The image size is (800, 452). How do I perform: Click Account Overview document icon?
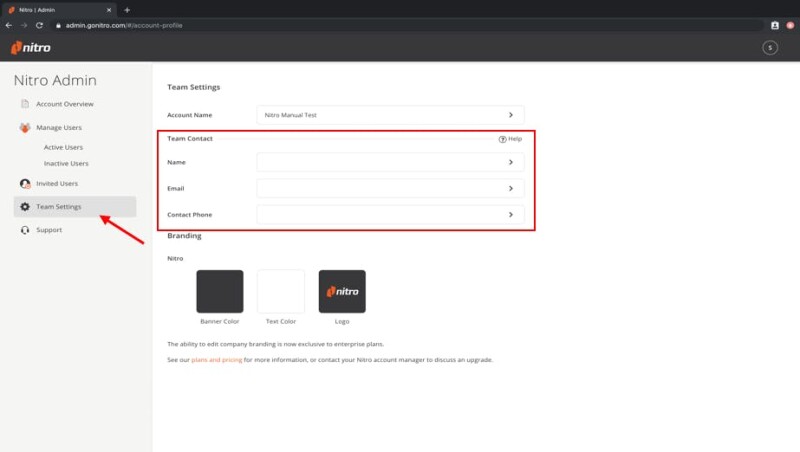click(24, 104)
